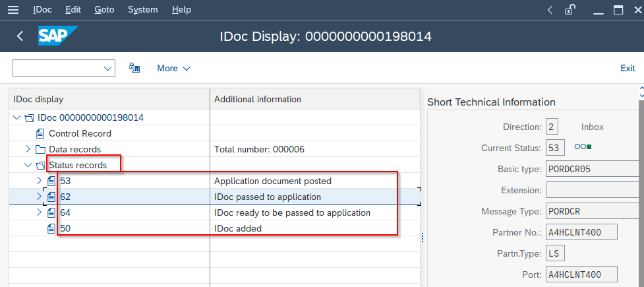Select the Control Record document icon
The image size is (644, 287).
(x=40, y=134)
